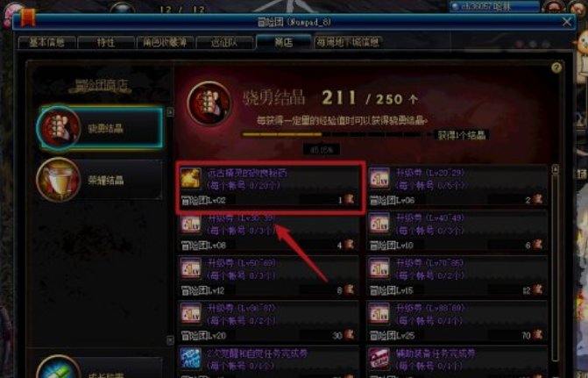
Task: Open the help question mark icon
Action: pos(556,68)
